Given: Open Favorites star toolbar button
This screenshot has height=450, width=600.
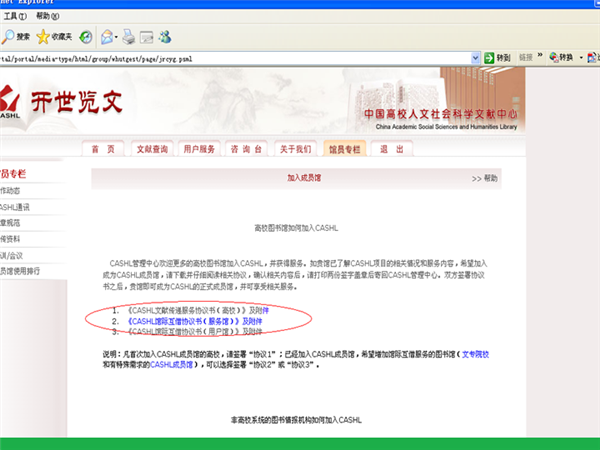Looking at the screenshot, I should click(x=54, y=37).
